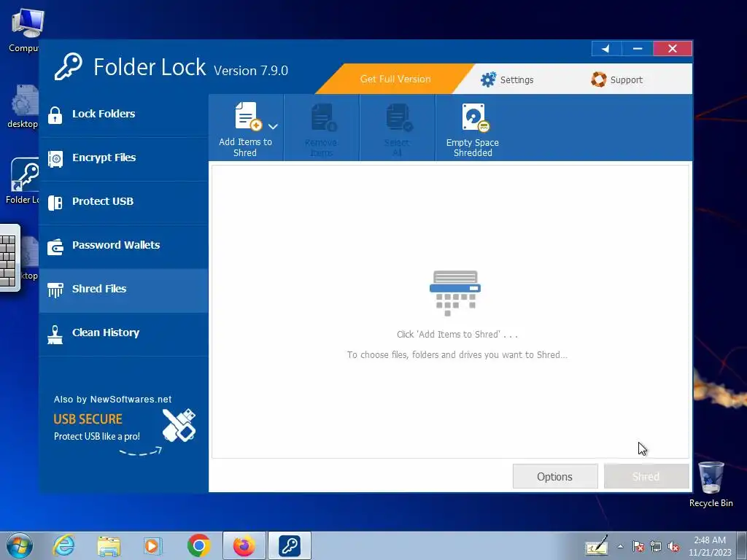Viewport: 747px width, 560px height.
Task: Open the Encrypt Files section
Action: coord(123,159)
